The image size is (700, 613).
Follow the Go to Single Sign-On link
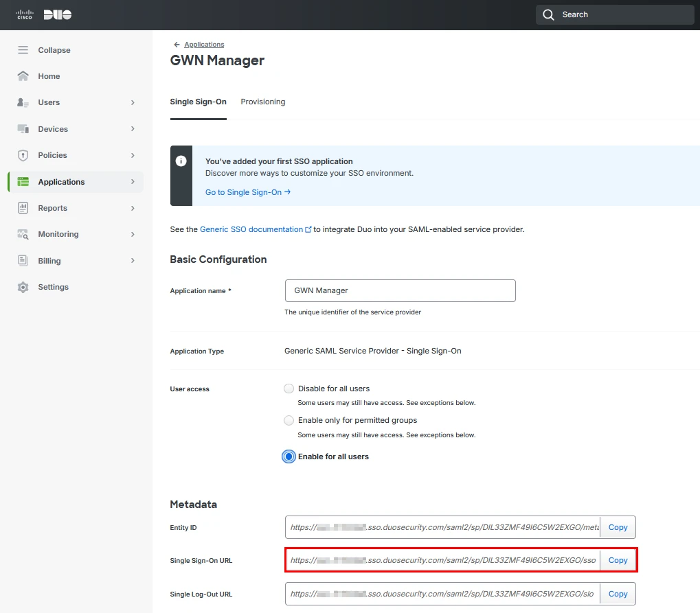coord(248,192)
